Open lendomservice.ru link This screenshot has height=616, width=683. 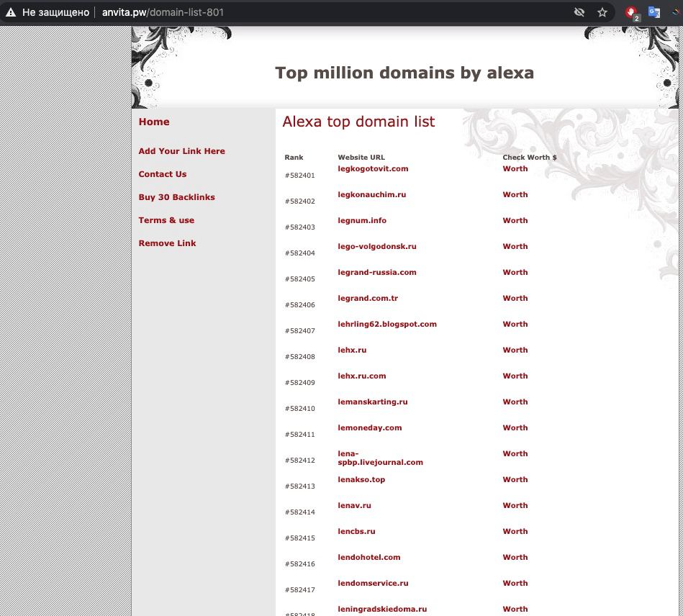373,584
